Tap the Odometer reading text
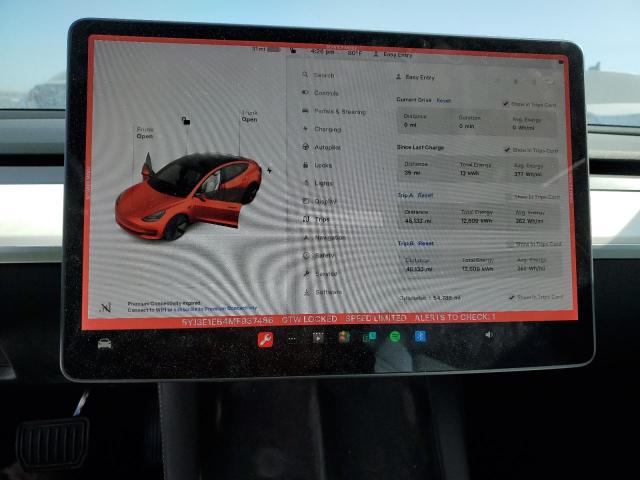Viewport: 640px width, 480px height. pyautogui.click(x=430, y=298)
